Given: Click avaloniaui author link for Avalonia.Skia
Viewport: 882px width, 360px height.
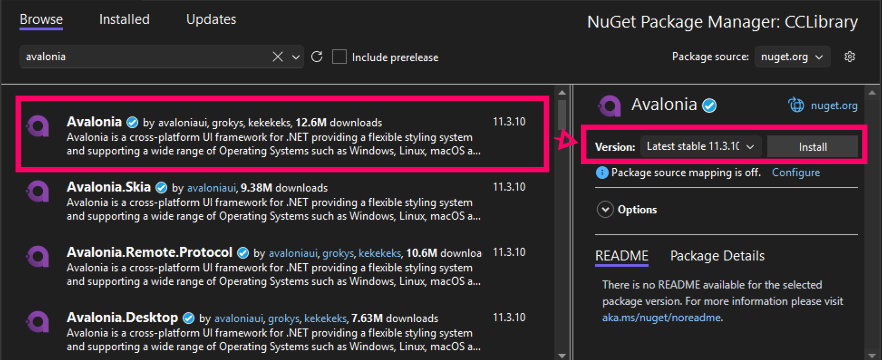Looking at the screenshot, I should (213, 187).
